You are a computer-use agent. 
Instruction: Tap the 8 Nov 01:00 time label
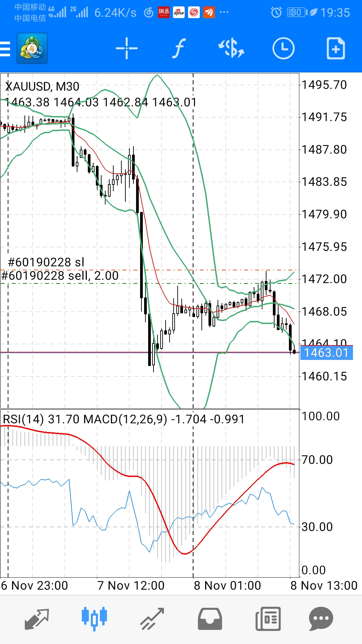(228, 586)
